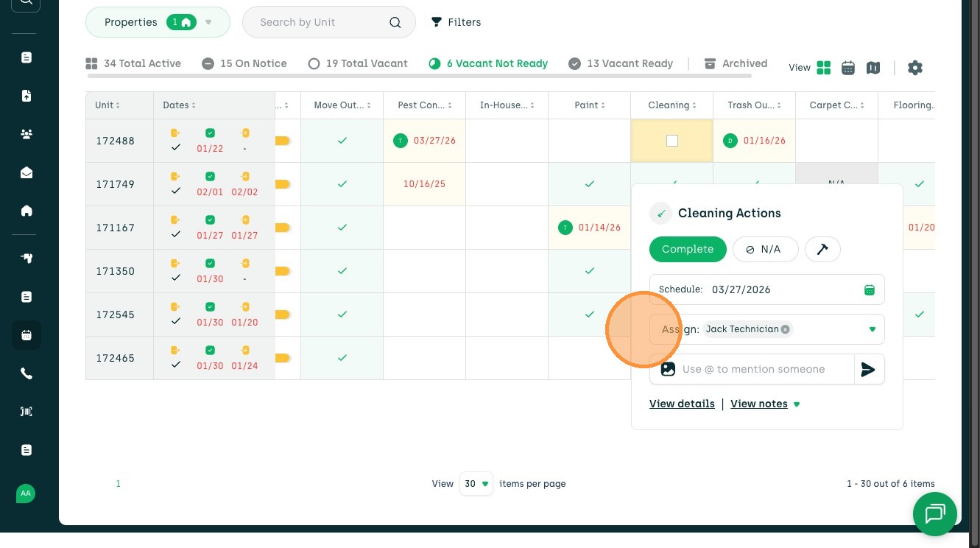The image size is (980, 548).
Task: Mark cleaning as Complete
Action: pos(688,250)
